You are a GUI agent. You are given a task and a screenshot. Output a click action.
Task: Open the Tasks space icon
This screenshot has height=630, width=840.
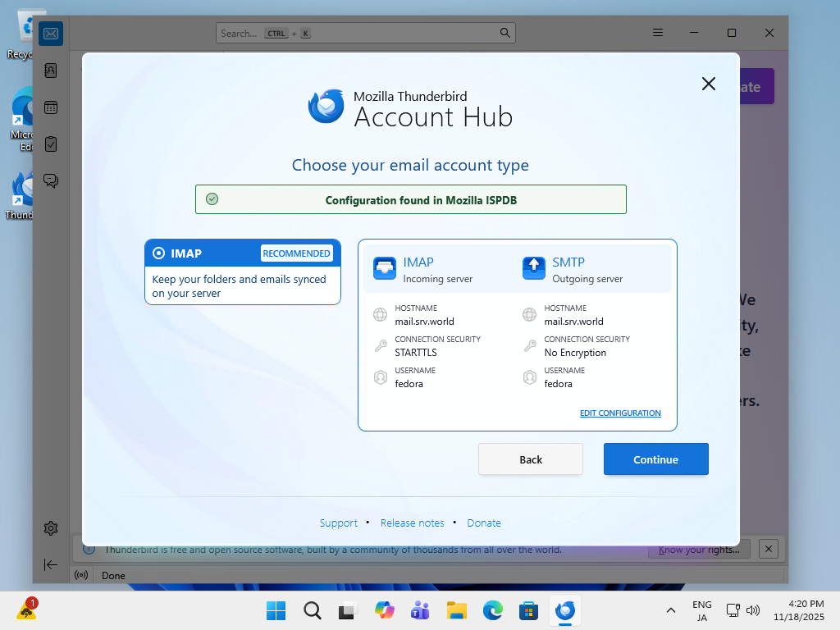[x=51, y=144]
